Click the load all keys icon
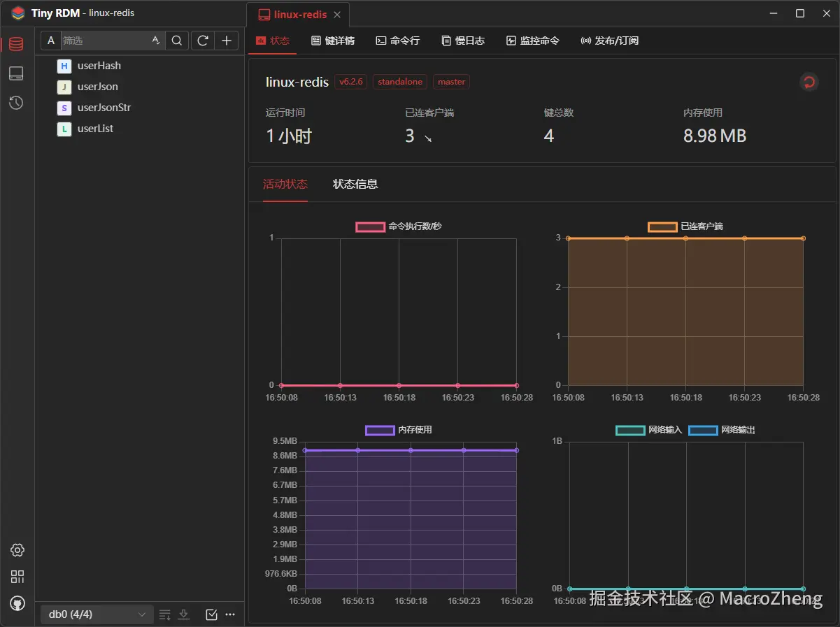This screenshot has width=840, height=627. tap(184, 614)
